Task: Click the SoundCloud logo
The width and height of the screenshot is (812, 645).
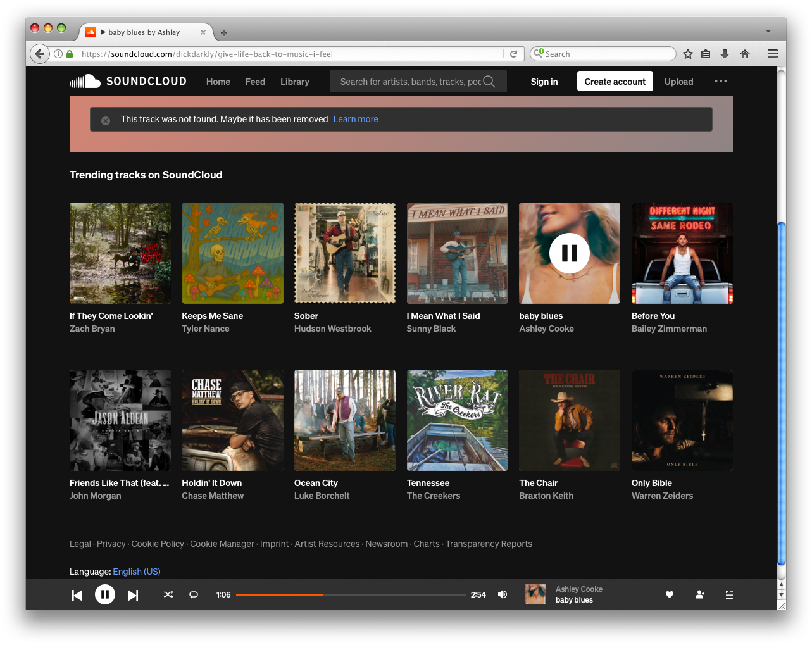Action: coord(128,81)
